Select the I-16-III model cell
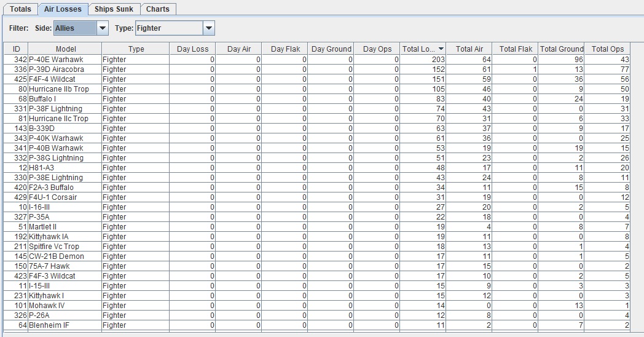 pyautogui.click(x=65, y=207)
